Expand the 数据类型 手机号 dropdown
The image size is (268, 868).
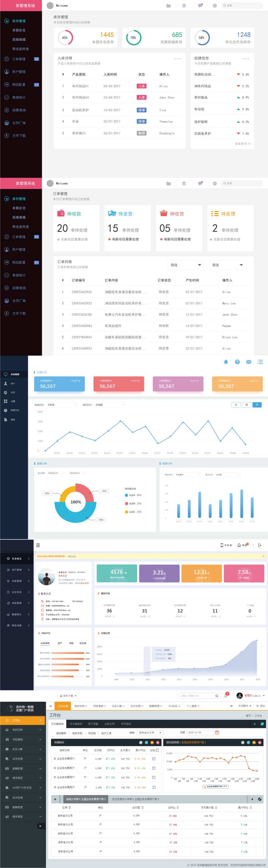coord(62,405)
